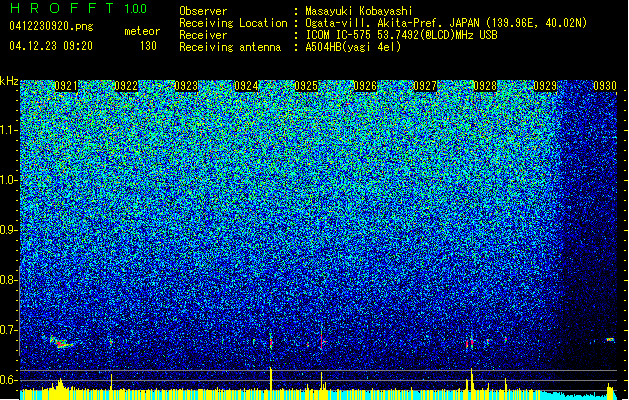The image size is (629, 400).
Task: Click the meteor count value 130
Action: (148, 46)
